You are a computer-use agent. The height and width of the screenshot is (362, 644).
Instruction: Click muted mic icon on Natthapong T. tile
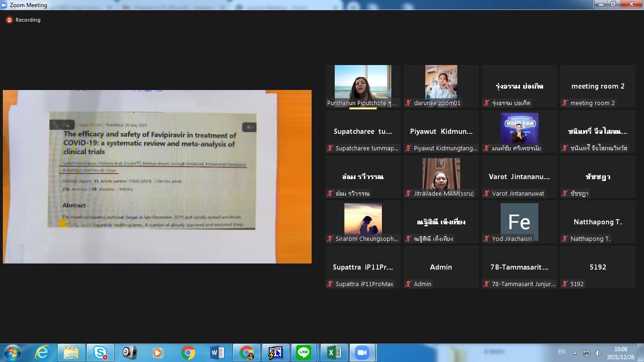(x=565, y=239)
